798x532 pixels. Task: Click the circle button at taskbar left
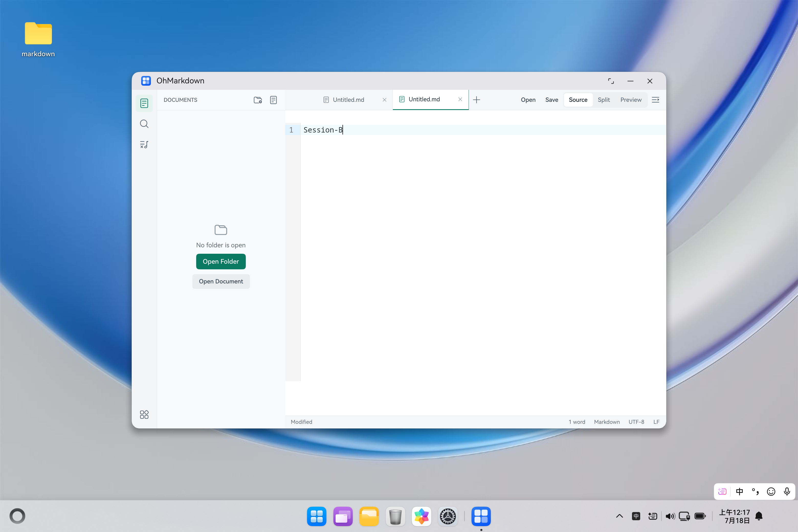[x=17, y=516]
